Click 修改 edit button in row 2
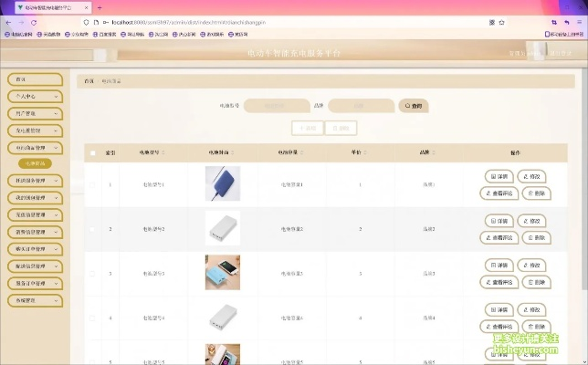This screenshot has width=588, height=365. [x=531, y=221]
